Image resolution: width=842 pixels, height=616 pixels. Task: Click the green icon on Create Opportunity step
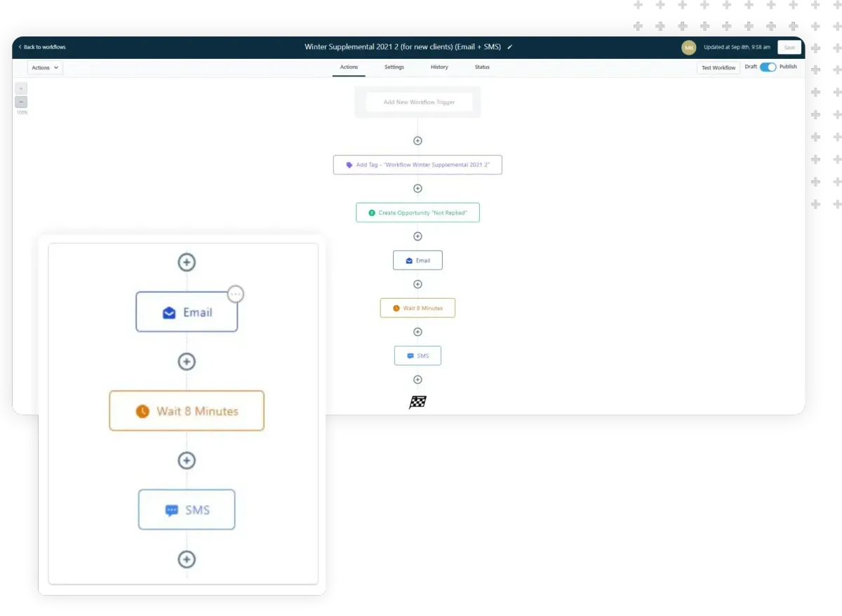(x=372, y=212)
